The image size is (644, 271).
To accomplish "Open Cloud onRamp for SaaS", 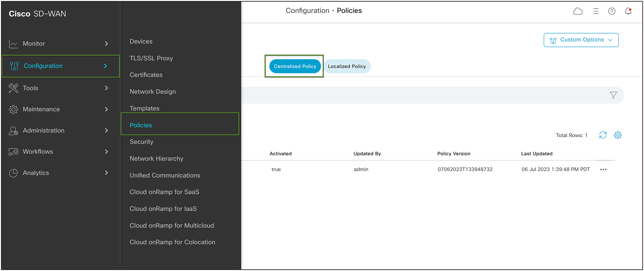I will tap(164, 192).
